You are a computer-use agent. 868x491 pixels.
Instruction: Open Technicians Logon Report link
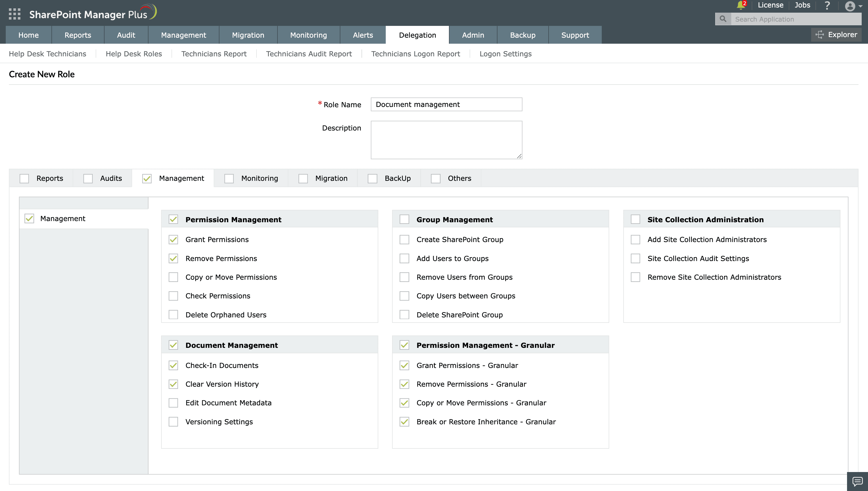(x=415, y=54)
